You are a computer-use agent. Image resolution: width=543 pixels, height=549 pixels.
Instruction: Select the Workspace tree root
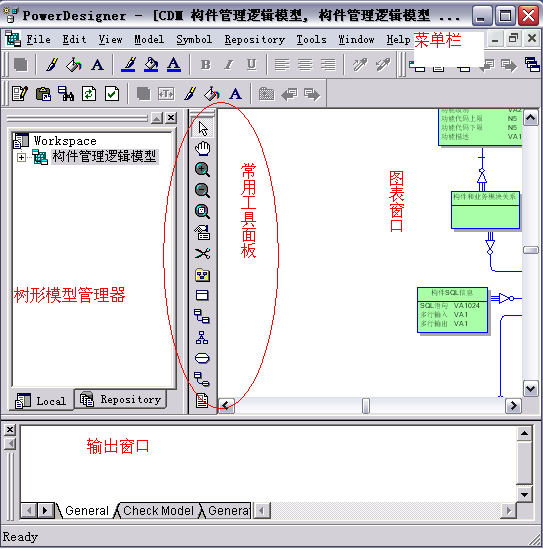click(x=65, y=141)
